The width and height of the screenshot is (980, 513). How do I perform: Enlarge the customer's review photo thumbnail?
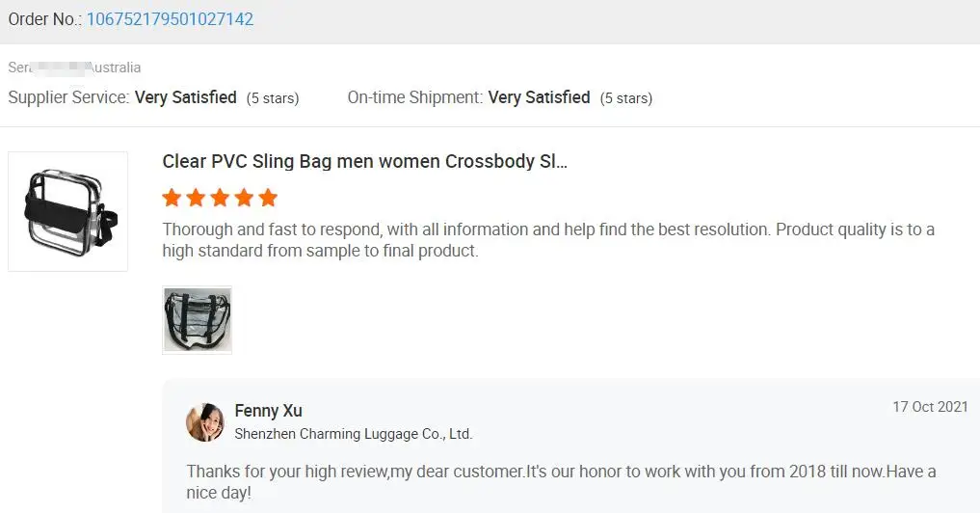(198, 320)
